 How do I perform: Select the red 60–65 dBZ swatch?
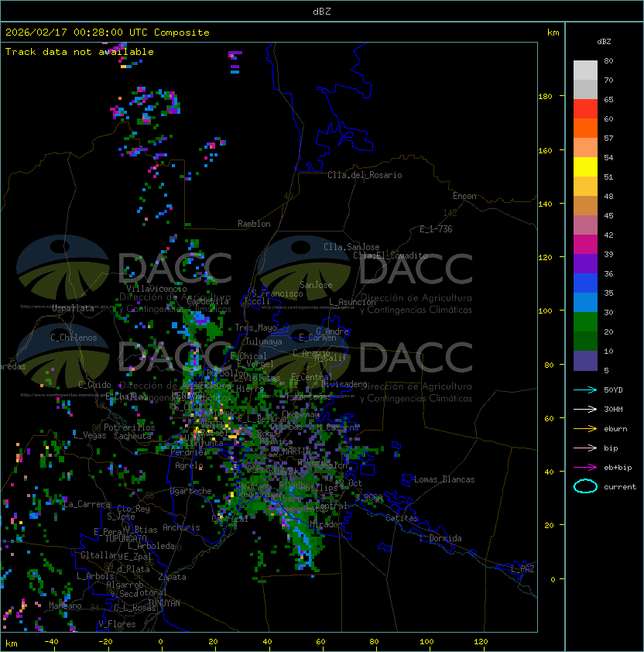585,109
